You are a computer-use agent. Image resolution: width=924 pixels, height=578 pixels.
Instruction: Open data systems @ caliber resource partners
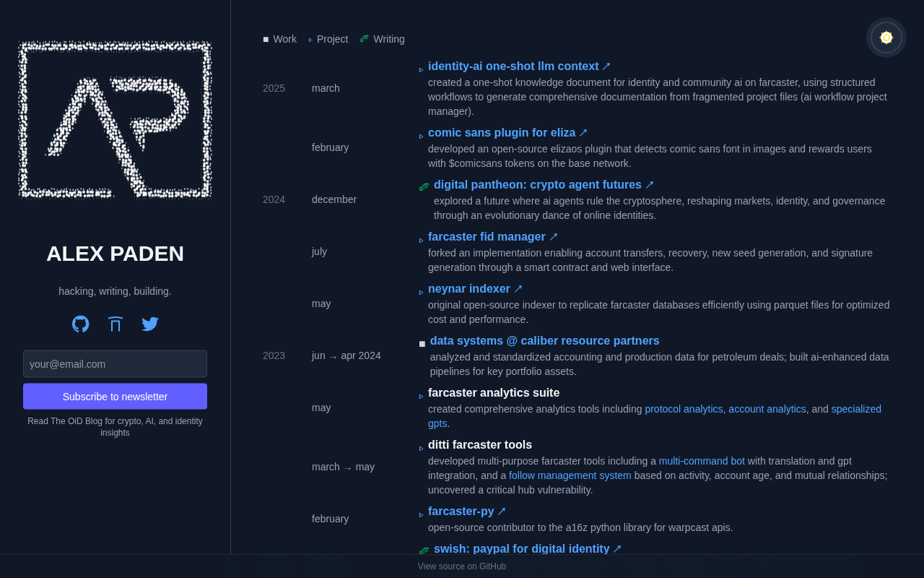[x=544, y=341]
